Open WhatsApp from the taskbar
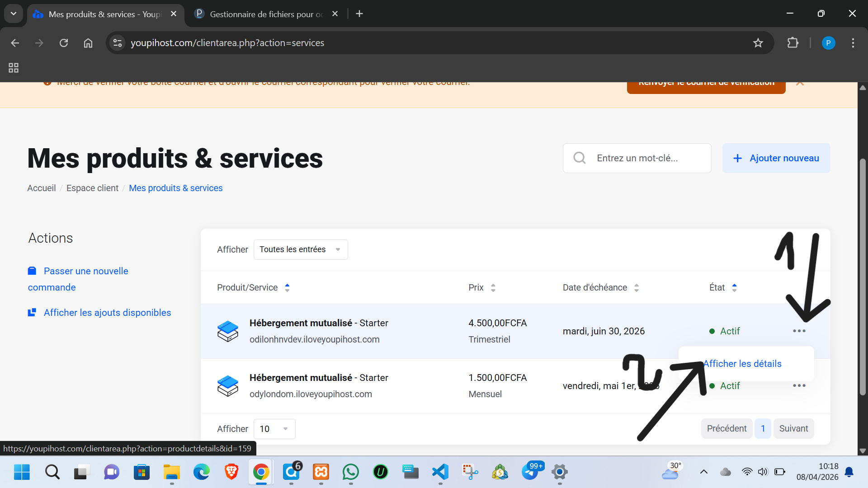This screenshot has height=488, width=868. (351, 472)
